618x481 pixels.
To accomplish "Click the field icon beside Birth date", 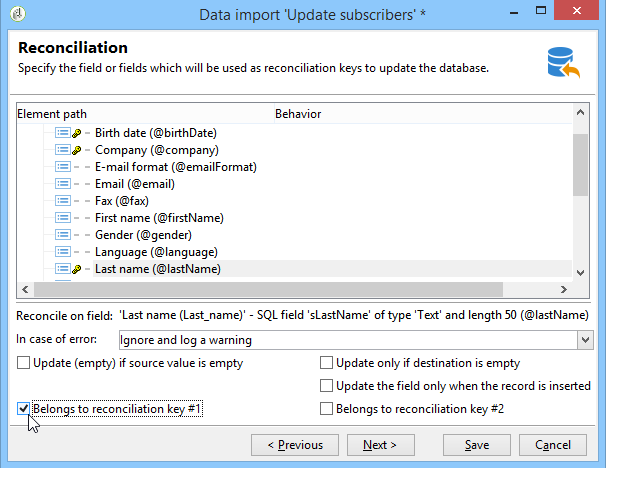I will [x=62, y=133].
